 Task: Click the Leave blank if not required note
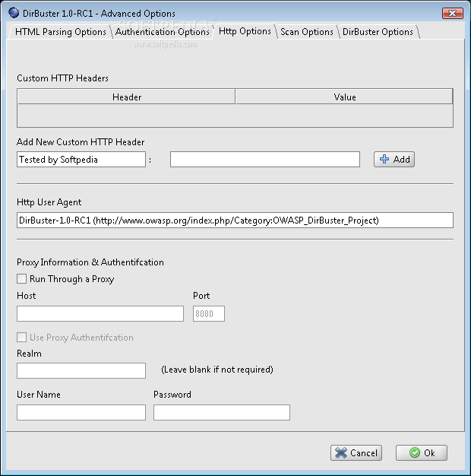coord(217,370)
